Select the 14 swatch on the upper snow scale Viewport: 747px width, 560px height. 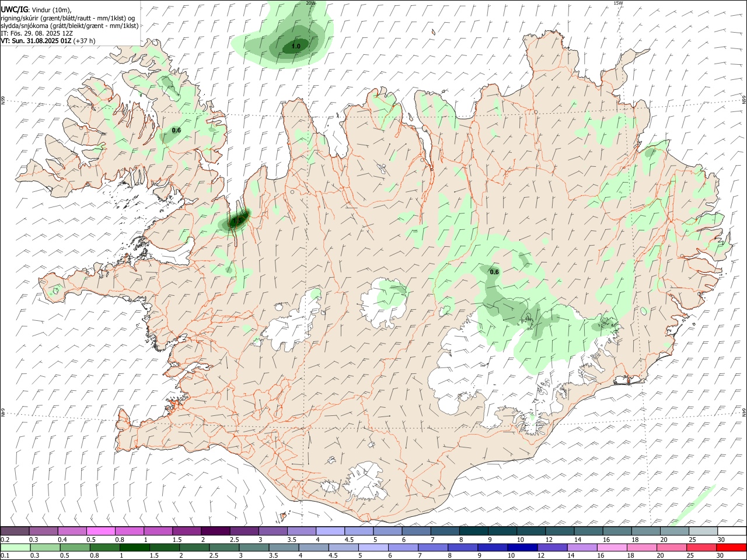[588, 531]
